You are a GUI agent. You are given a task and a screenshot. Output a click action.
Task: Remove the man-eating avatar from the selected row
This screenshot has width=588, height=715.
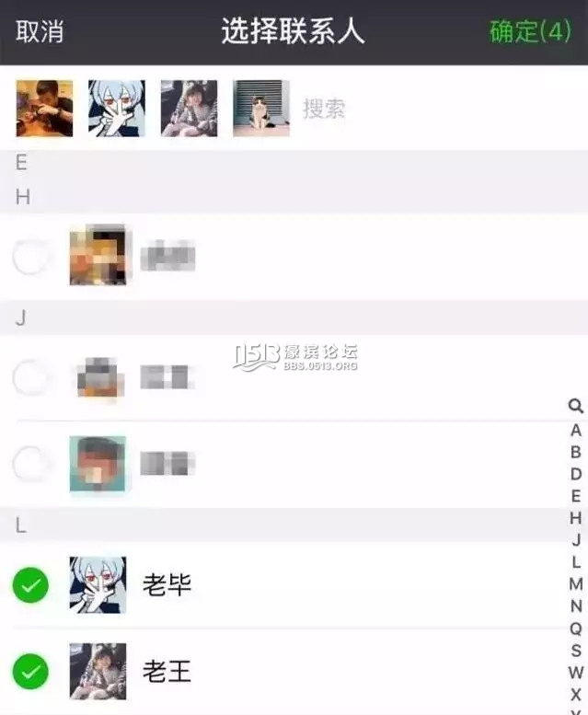pyautogui.click(x=44, y=109)
